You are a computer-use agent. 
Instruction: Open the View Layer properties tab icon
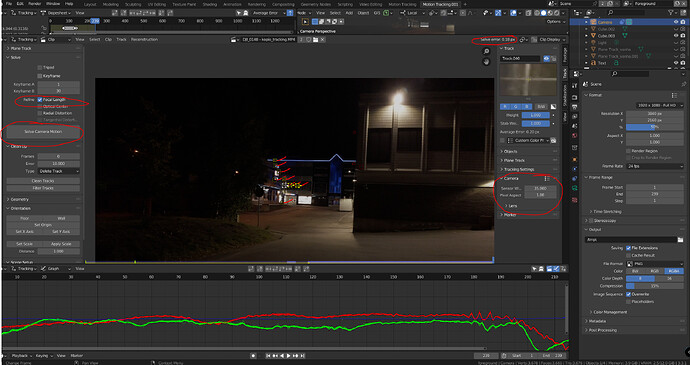coord(575,117)
